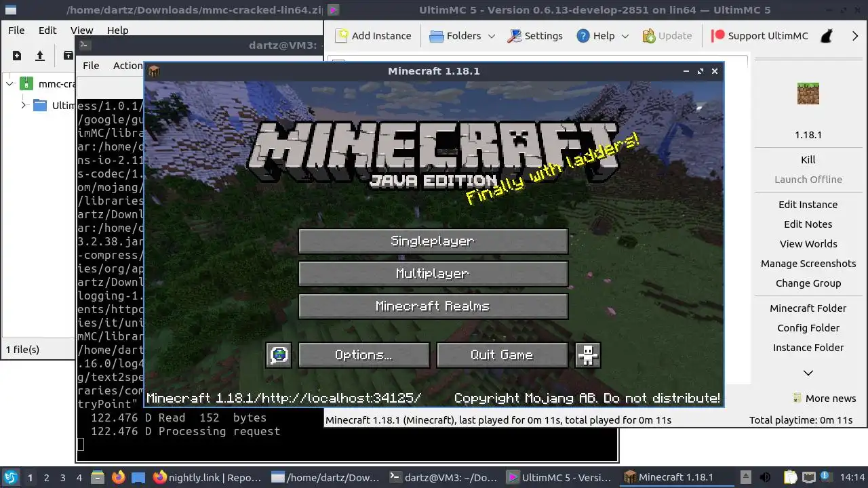The width and height of the screenshot is (868, 488).
Task: Switch to workspace 3 in the pager
Action: pos(62,477)
